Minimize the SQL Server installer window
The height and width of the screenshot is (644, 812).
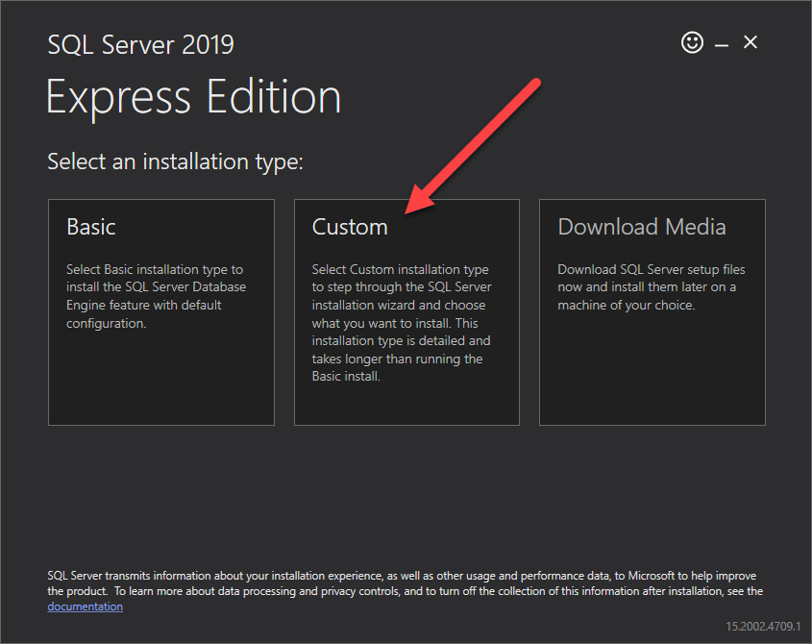point(722,45)
